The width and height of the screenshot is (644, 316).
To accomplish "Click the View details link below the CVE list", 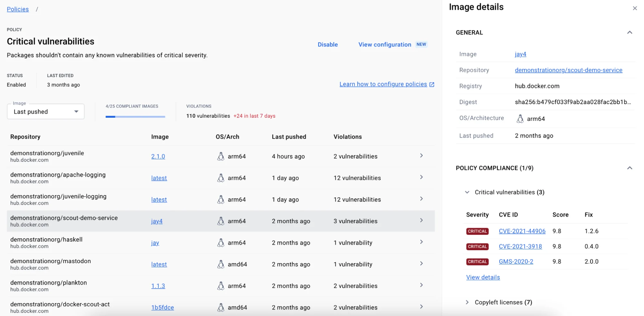I will pyautogui.click(x=483, y=277).
